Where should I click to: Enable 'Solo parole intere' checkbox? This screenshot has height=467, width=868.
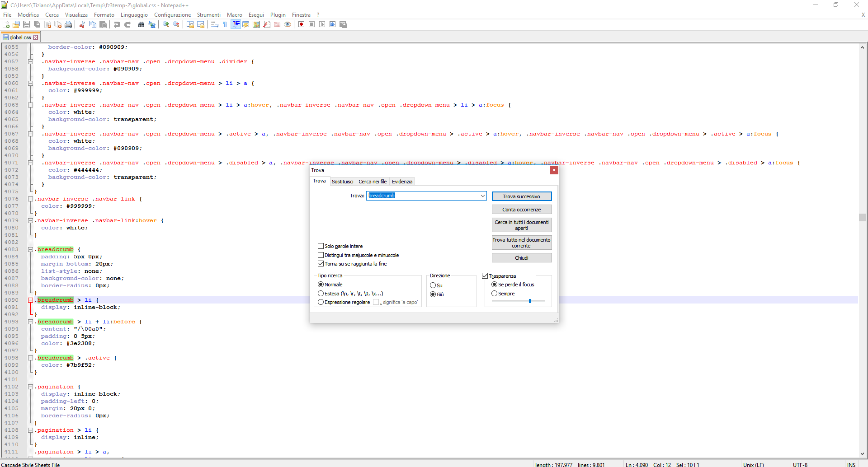[x=321, y=246]
